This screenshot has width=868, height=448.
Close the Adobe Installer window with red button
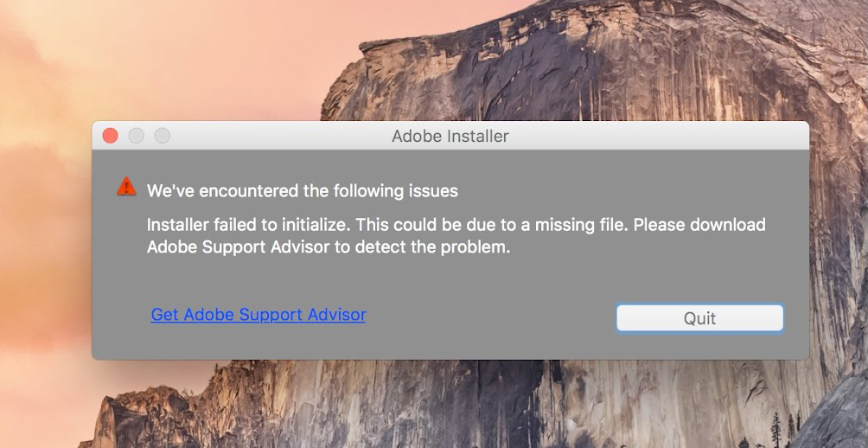[110, 136]
